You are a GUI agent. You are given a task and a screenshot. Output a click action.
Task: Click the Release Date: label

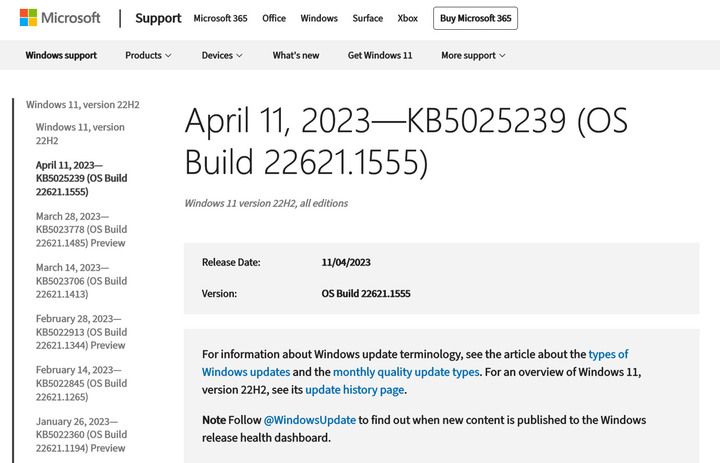tap(231, 262)
